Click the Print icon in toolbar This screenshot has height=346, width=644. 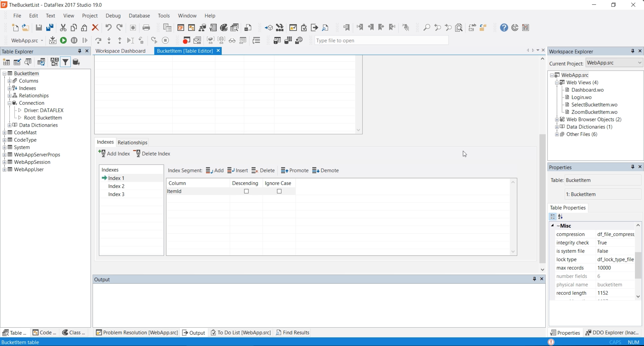[x=146, y=27]
